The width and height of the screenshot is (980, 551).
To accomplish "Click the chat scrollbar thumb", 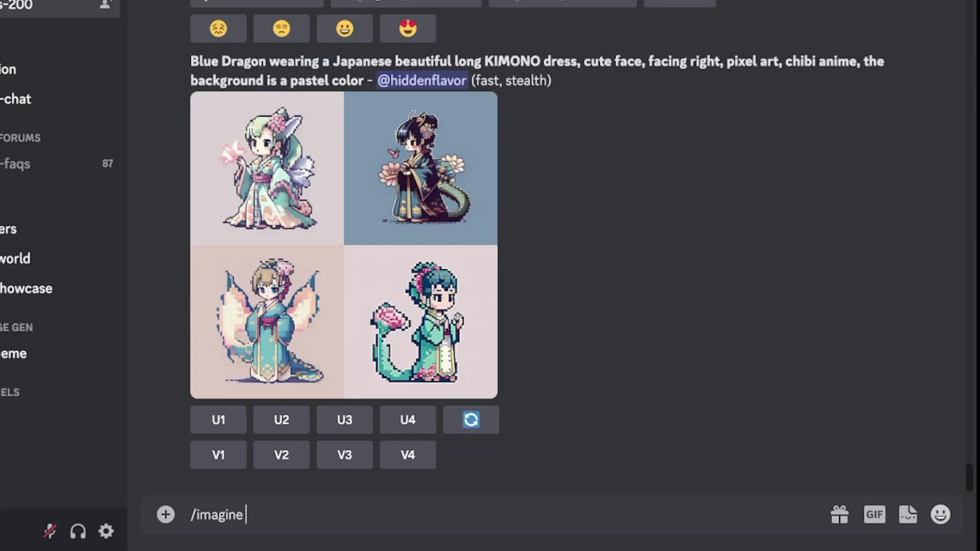I will tap(970, 477).
